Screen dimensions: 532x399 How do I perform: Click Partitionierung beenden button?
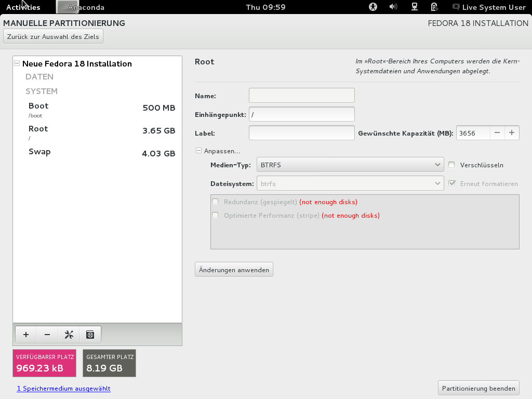click(x=478, y=388)
